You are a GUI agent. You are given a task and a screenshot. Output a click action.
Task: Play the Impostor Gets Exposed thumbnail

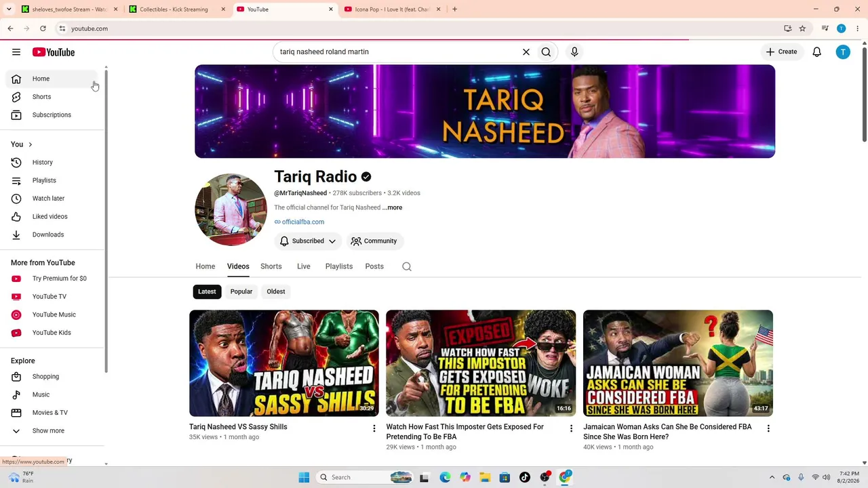click(481, 363)
